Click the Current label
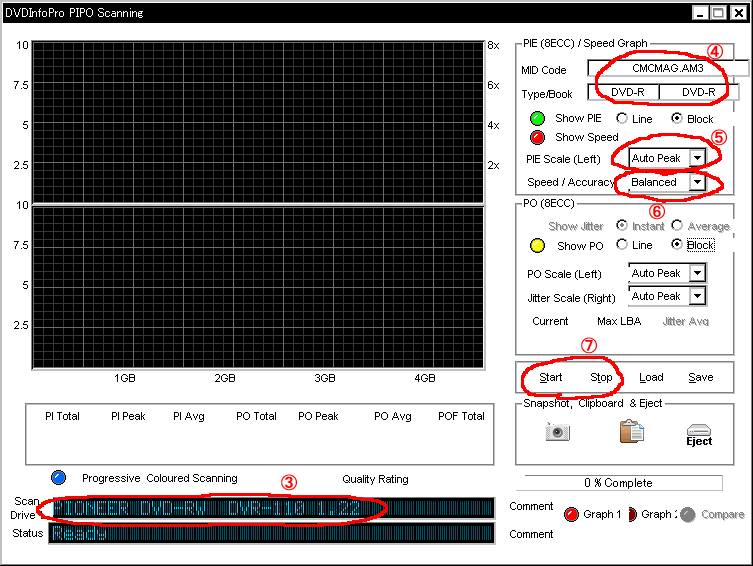 550,321
